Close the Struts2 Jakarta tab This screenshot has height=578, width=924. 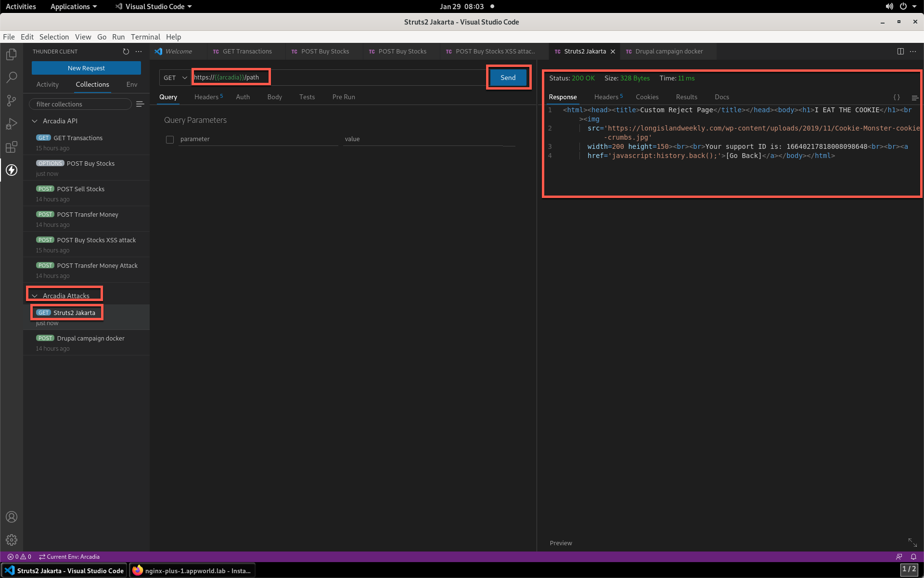pyautogui.click(x=613, y=52)
